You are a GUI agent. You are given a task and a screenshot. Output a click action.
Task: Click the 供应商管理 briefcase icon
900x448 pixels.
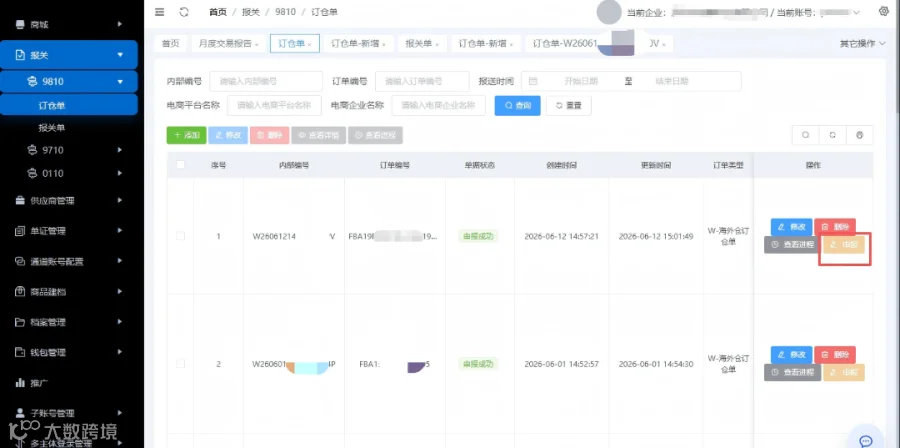pos(21,200)
